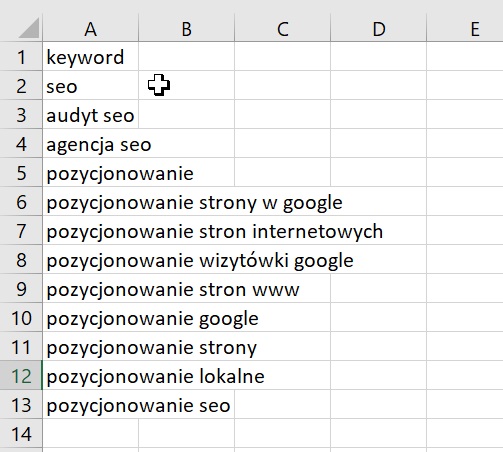
Task: Select row 13 header
Action: click(21, 404)
